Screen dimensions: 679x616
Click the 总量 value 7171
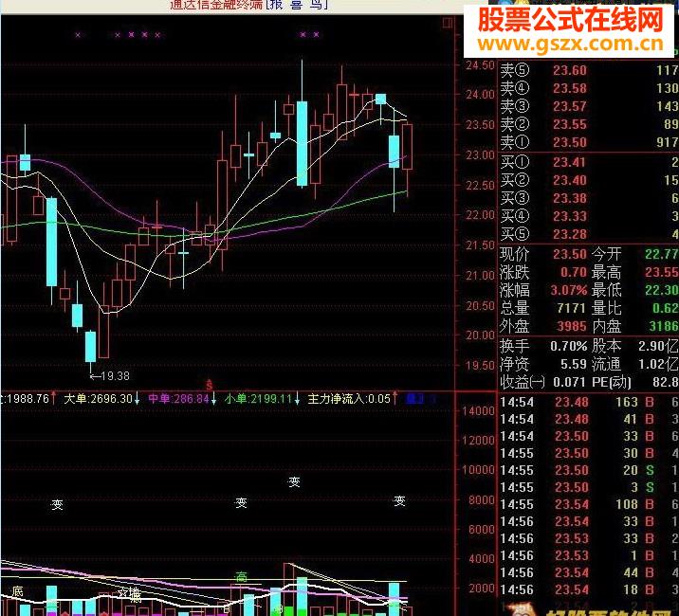[x=572, y=308]
